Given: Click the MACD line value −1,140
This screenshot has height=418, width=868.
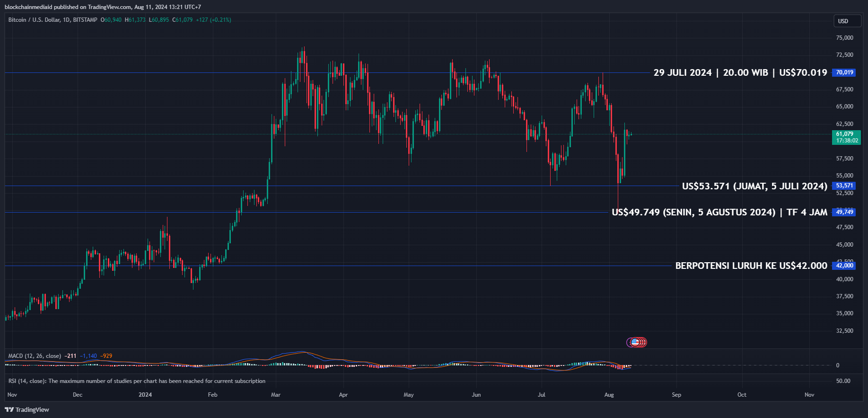Looking at the screenshot, I should click(88, 356).
